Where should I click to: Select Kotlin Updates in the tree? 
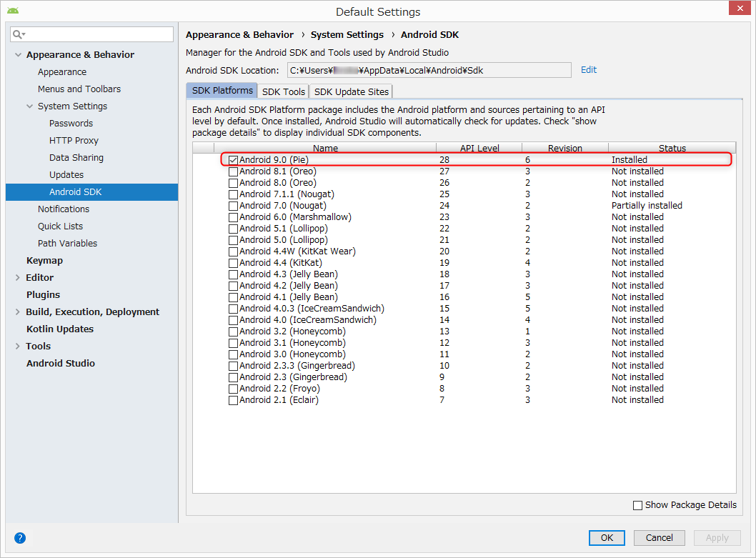tap(60, 329)
